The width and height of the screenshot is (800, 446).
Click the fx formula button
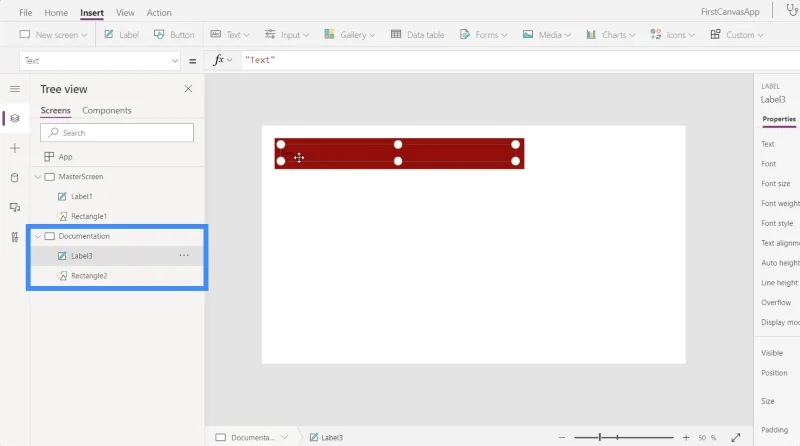point(222,60)
